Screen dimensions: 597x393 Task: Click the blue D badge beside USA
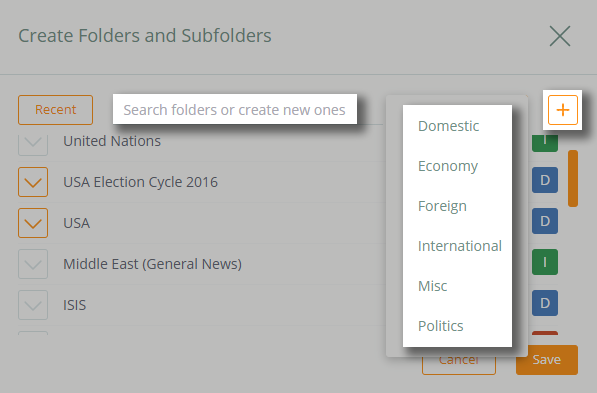point(545,221)
